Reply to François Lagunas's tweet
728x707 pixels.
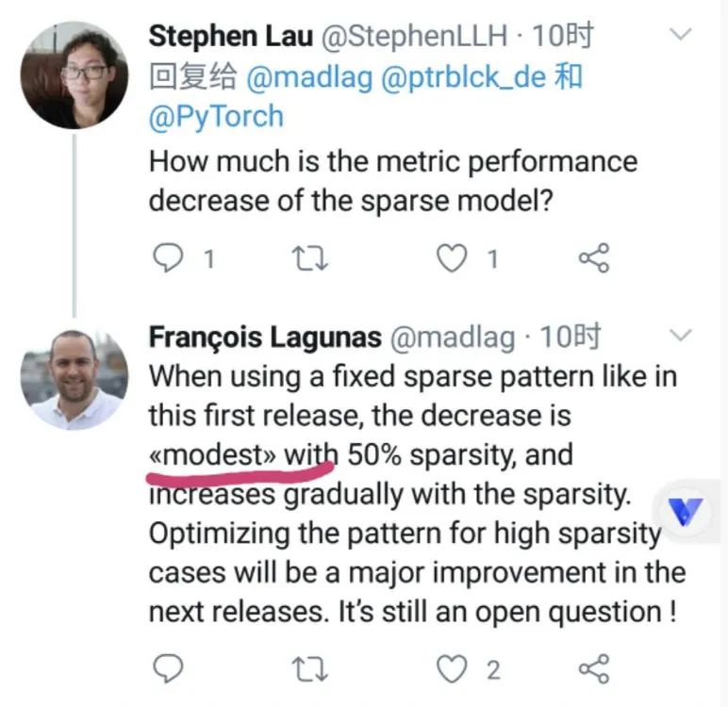point(167,668)
